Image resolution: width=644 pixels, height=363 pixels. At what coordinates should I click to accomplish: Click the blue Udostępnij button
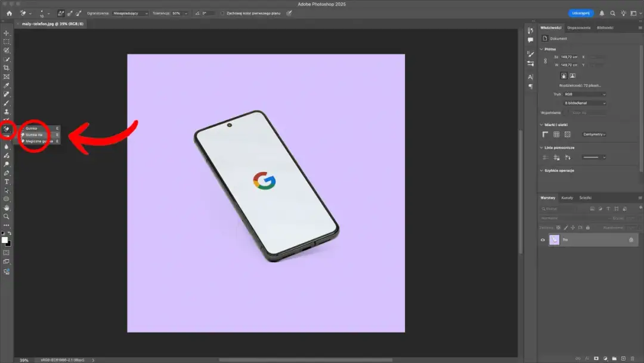point(581,13)
